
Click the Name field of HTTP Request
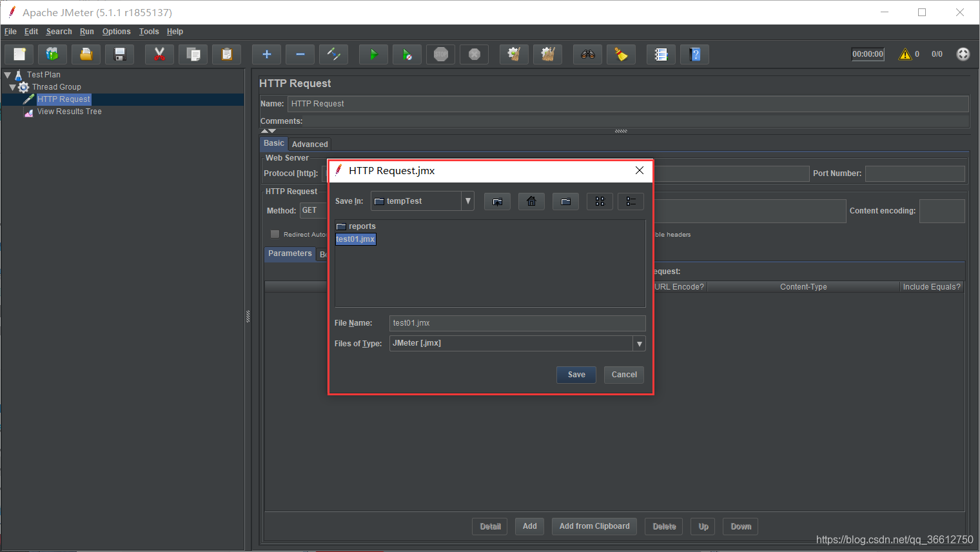[x=629, y=104]
